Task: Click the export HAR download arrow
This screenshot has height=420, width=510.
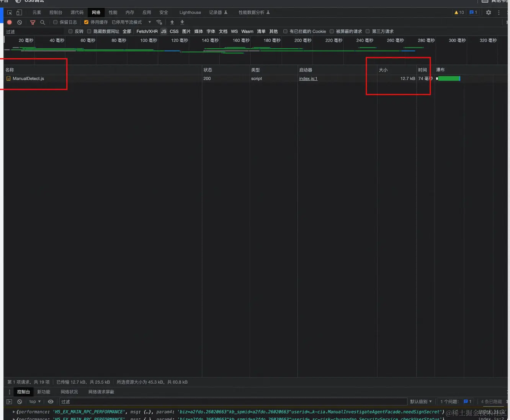Action: [182, 22]
